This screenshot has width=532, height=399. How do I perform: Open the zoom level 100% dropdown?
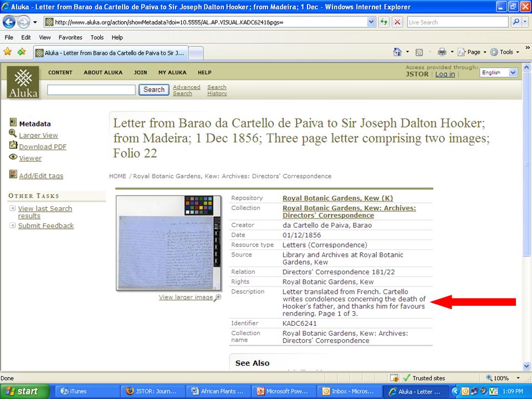tap(518, 378)
